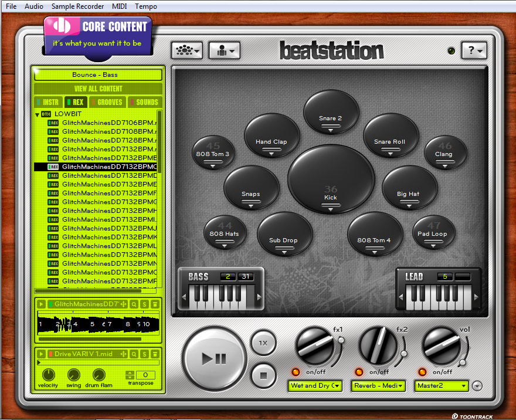Screen dimensions: 516x420
Task: Click the drum flam knob
Action: tap(99, 375)
